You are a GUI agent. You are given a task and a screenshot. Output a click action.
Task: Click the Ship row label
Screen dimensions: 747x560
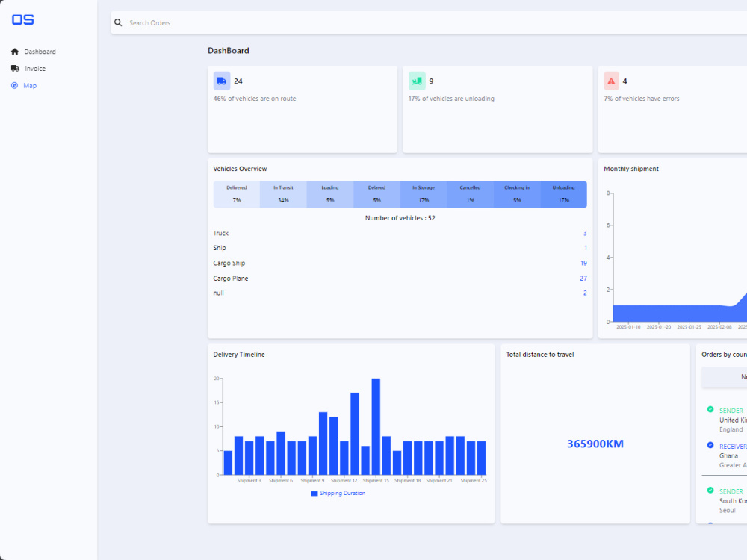click(220, 248)
